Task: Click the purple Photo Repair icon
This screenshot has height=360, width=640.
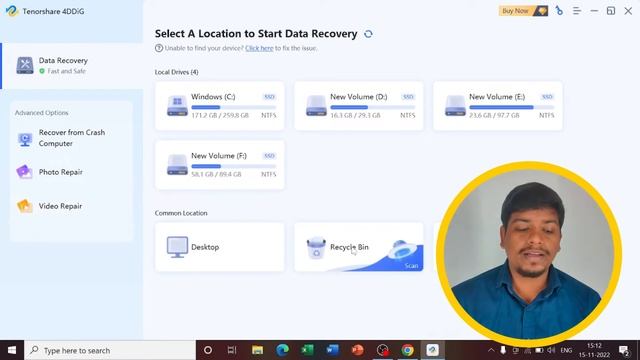Action: [24, 172]
